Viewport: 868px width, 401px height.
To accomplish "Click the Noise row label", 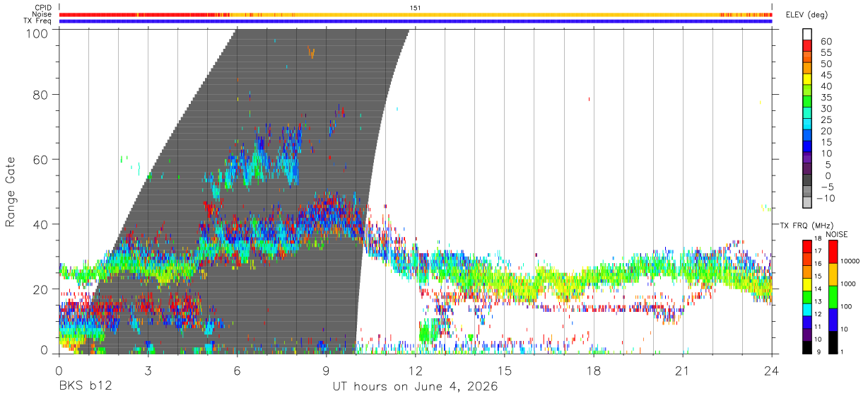I will tap(43, 14).
